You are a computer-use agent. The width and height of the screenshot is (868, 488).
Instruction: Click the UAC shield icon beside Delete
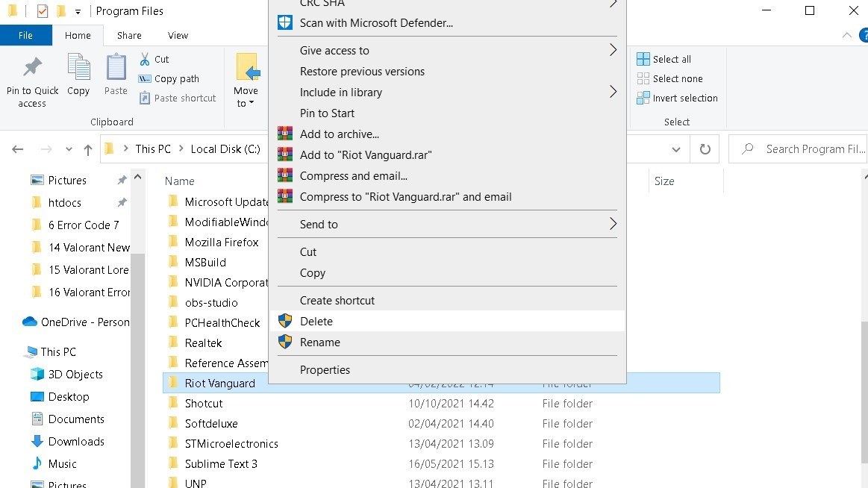coord(285,321)
